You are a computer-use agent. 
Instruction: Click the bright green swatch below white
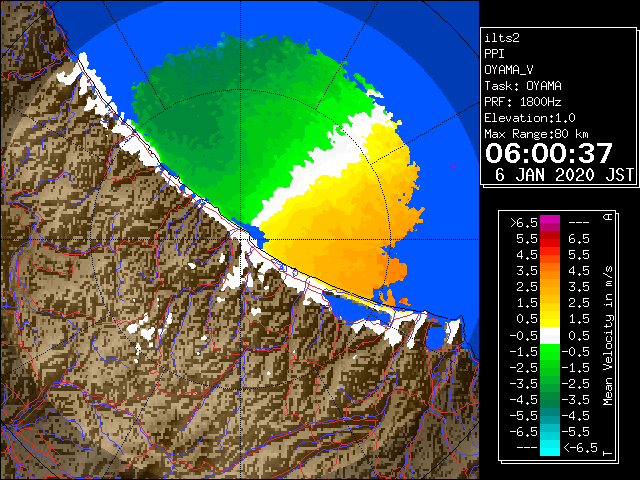click(550, 351)
